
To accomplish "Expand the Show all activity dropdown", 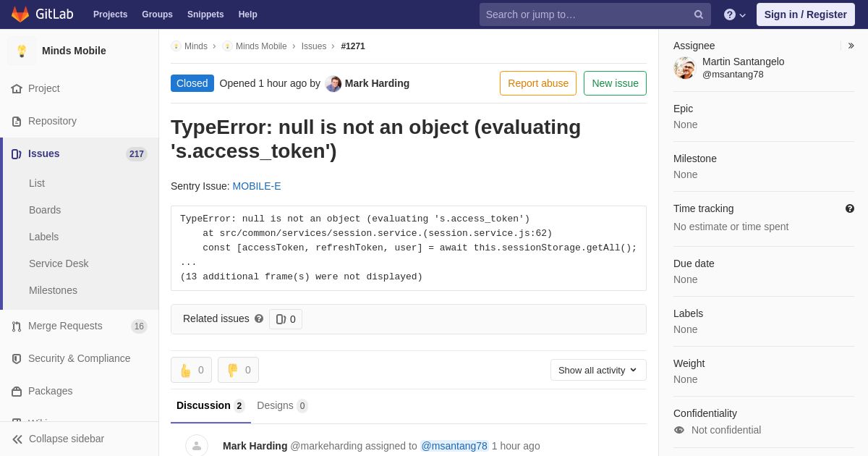I will (x=598, y=370).
